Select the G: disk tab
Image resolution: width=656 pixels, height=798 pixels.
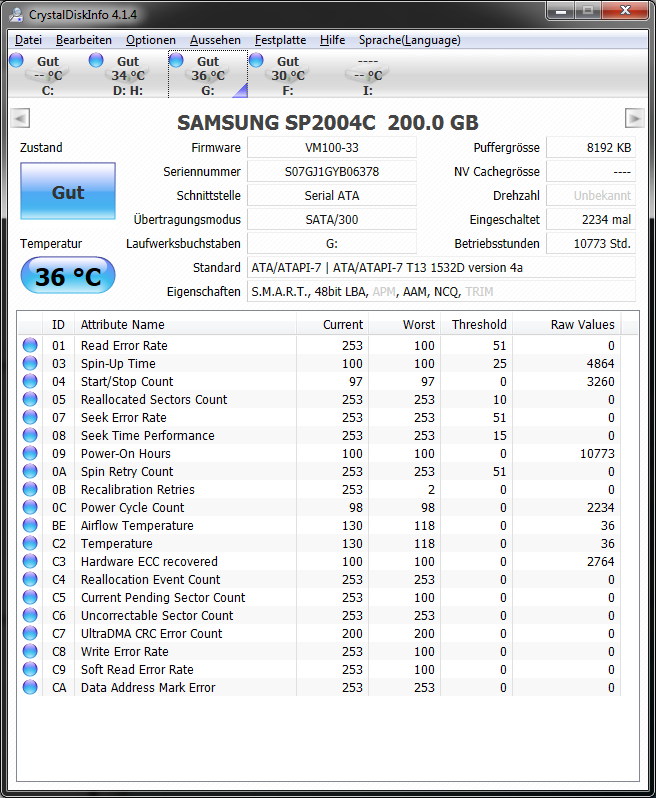[x=208, y=75]
